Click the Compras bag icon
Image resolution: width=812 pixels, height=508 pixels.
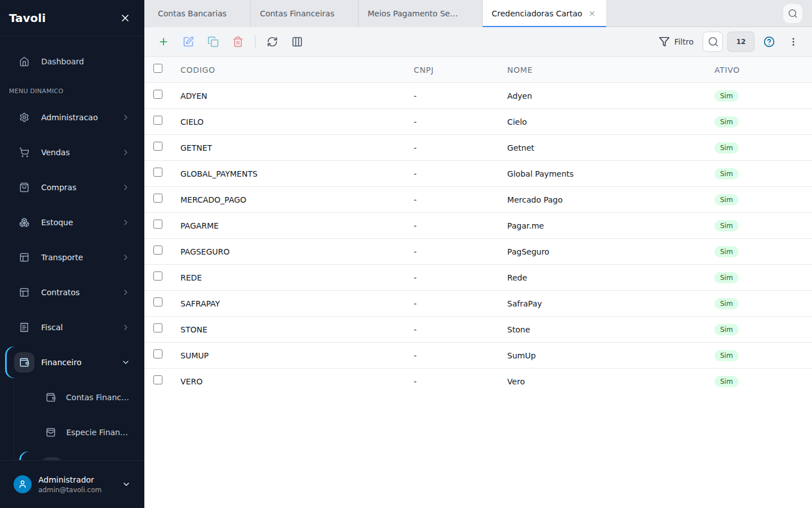(24, 187)
